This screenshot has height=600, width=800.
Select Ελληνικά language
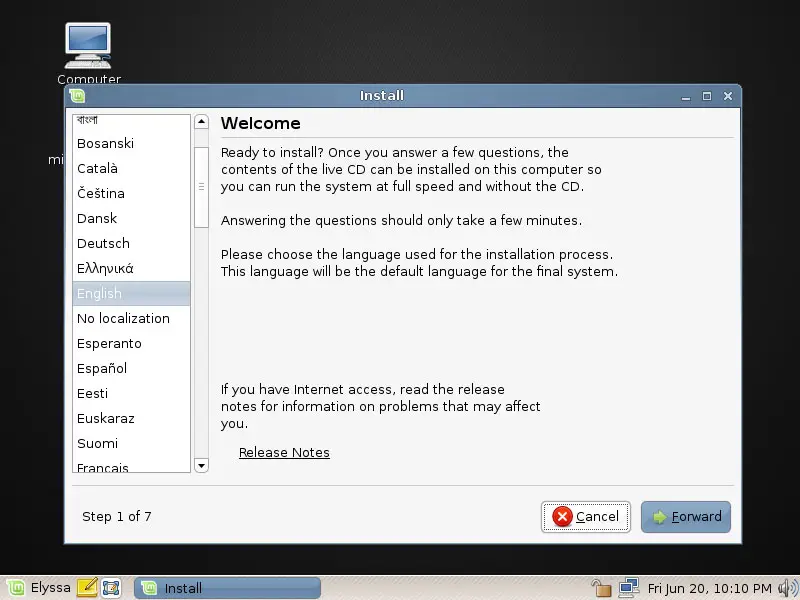(131, 268)
